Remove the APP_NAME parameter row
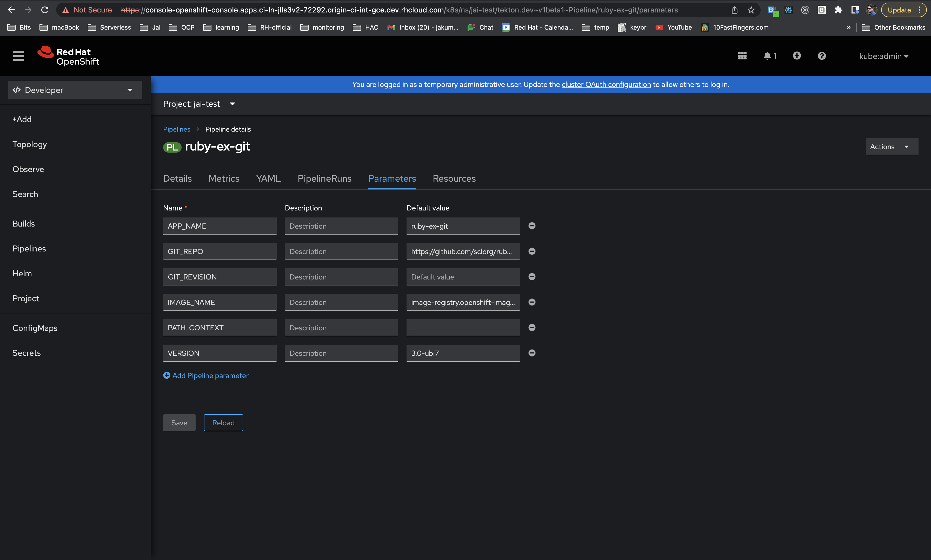 click(x=532, y=226)
